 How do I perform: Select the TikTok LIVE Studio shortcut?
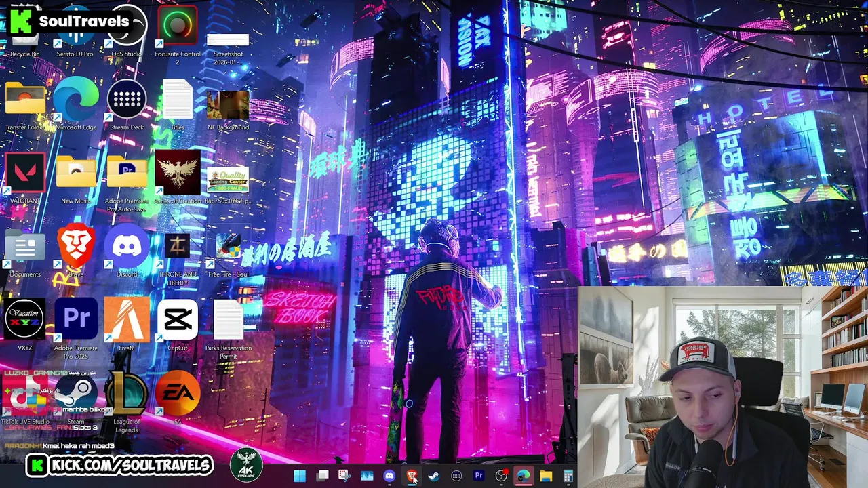point(25,399)
